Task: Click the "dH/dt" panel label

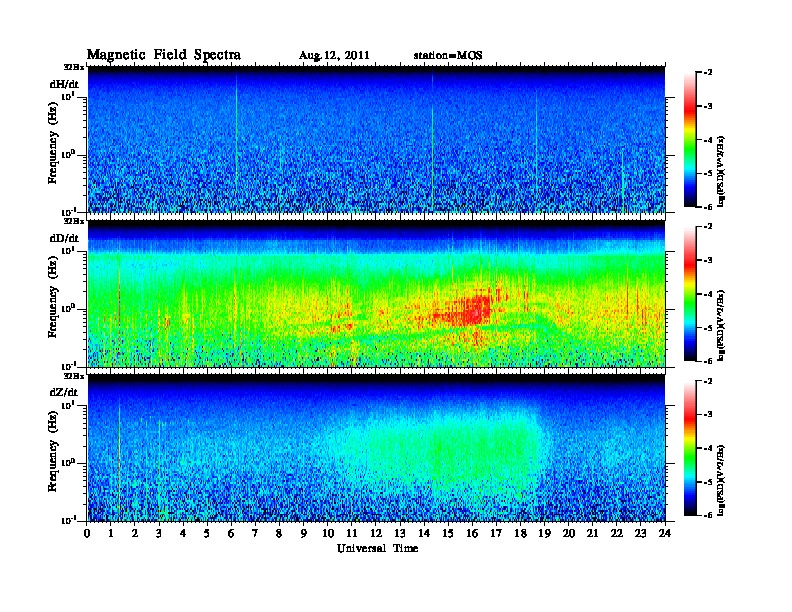Action: (x=64, y=84)
